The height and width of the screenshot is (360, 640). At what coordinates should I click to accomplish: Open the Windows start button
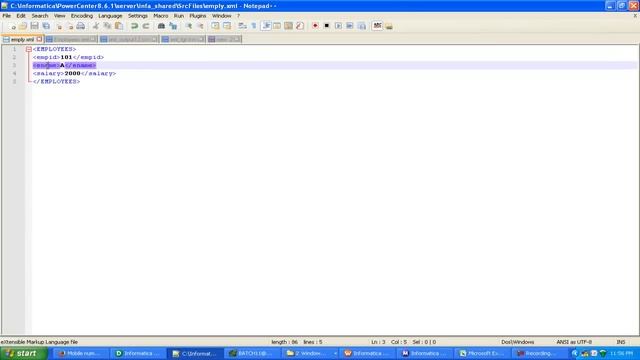point(24,353)
